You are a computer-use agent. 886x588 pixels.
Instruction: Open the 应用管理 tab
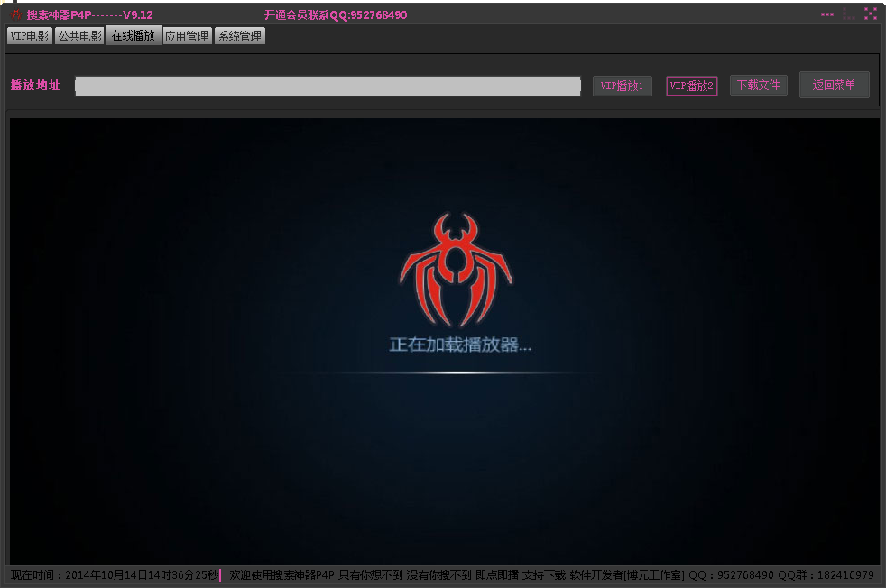[188, 36]
